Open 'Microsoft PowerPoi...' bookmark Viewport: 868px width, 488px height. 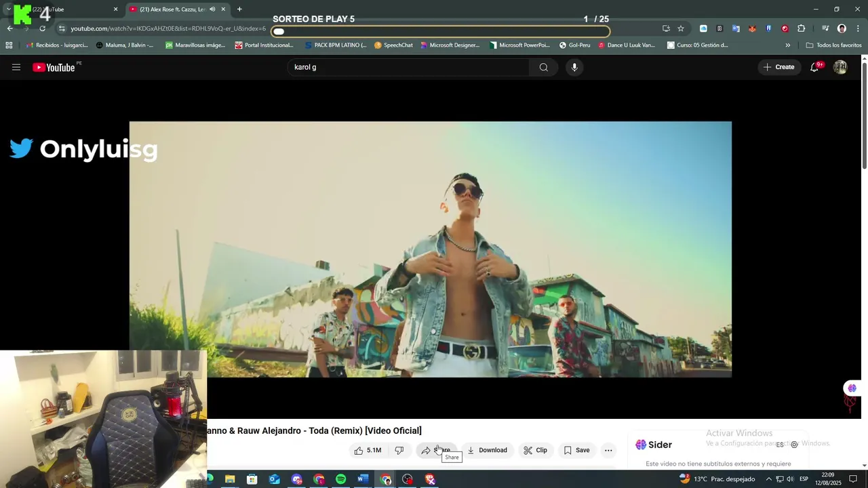click(519, 45)
